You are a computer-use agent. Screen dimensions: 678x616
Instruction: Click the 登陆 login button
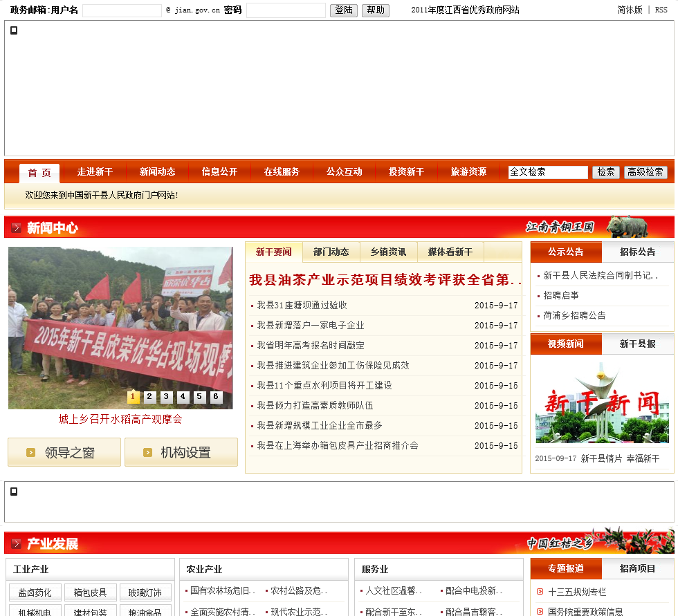[x=344, y=10]
